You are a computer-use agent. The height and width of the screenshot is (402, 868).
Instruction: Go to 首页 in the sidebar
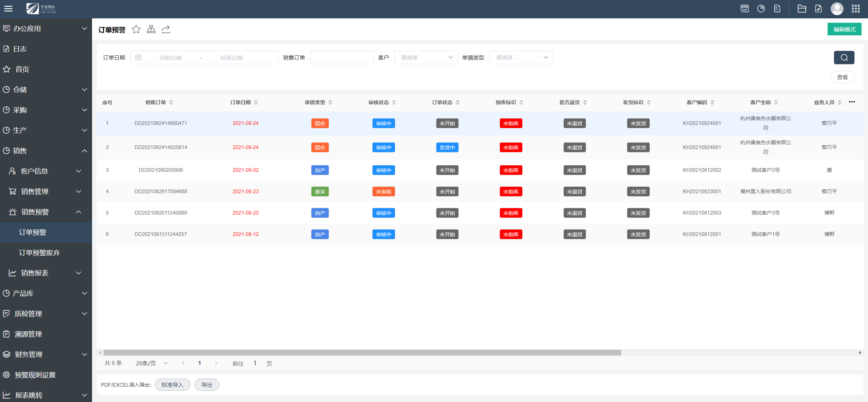coord(46,69)
